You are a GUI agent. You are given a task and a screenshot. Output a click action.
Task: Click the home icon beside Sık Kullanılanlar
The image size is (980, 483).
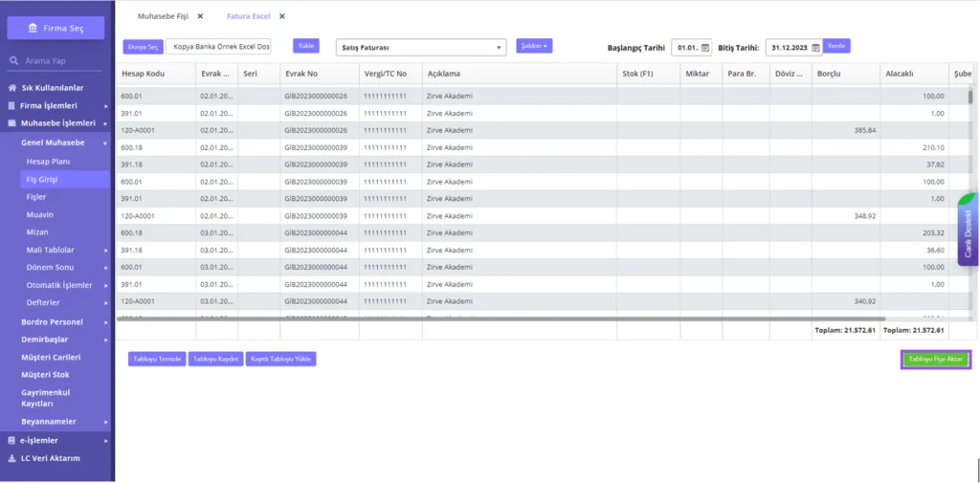[11, 88]
